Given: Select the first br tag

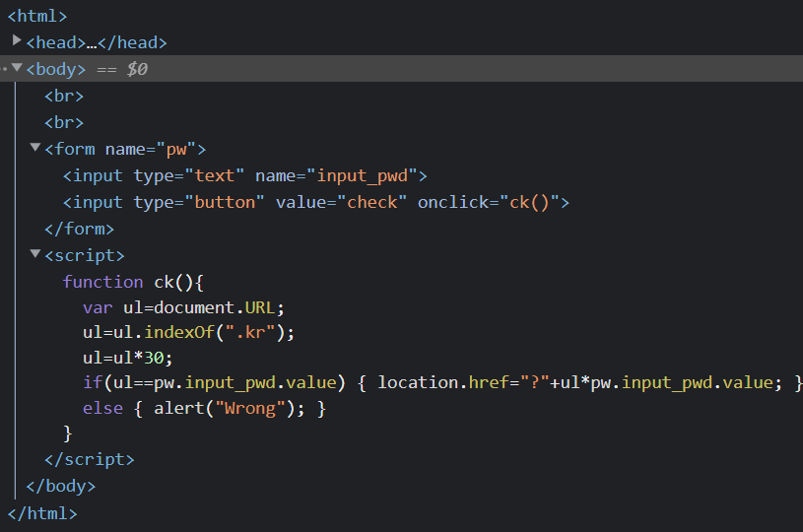Looking at the screenshot, I should (64, 97).
